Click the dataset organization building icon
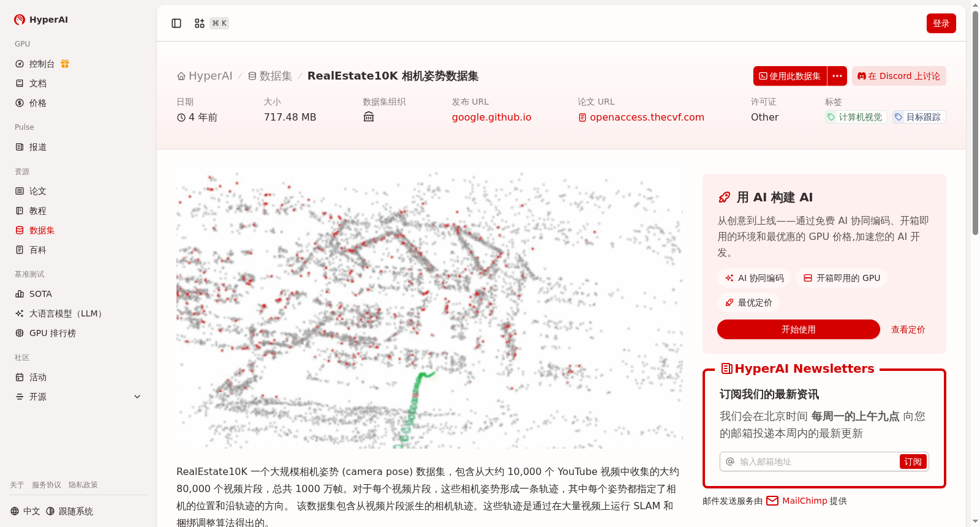Screen dimensions: 980x527 pyautogui.click(x=369, y=117)
